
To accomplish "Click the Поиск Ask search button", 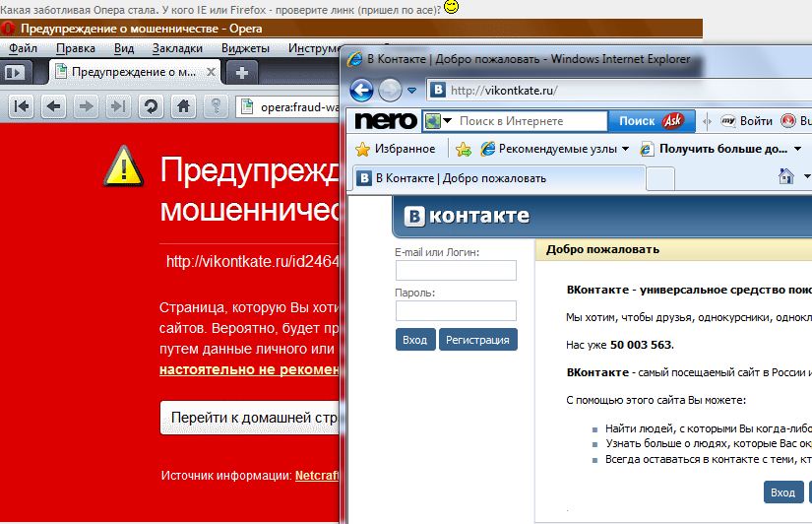I will (651, 121).
